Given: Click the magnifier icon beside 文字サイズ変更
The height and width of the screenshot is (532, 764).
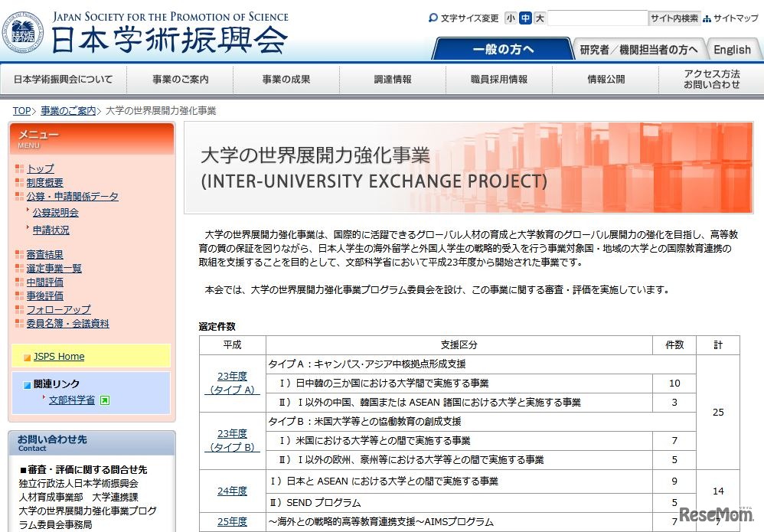Looking at the screenshot, I should point(433,18).
